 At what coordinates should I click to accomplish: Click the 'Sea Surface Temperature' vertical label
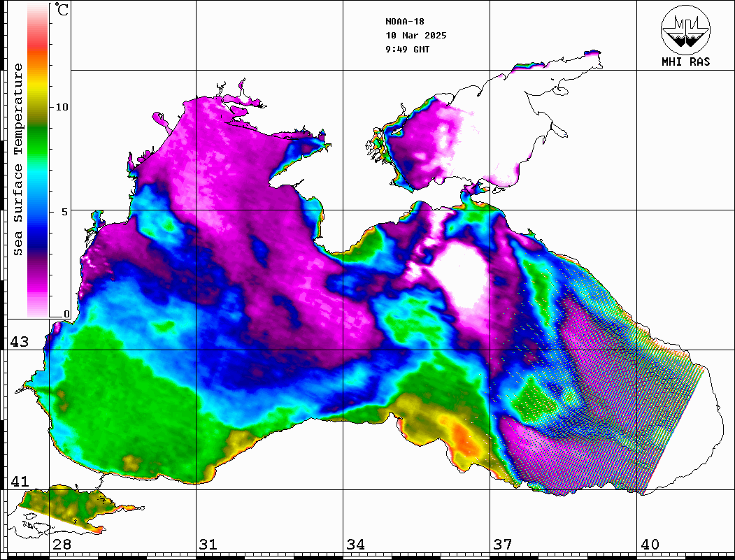17,159
